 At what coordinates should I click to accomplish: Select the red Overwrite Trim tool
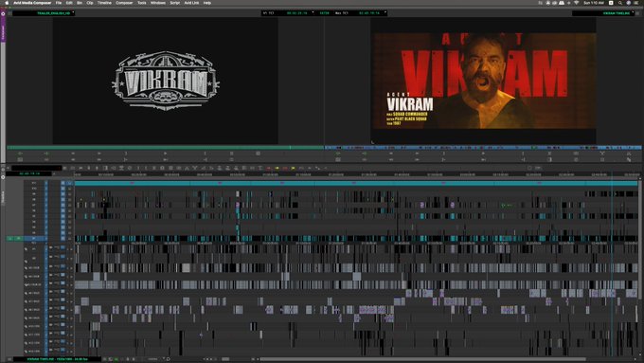pyautogui.click(x=285, y=168)
